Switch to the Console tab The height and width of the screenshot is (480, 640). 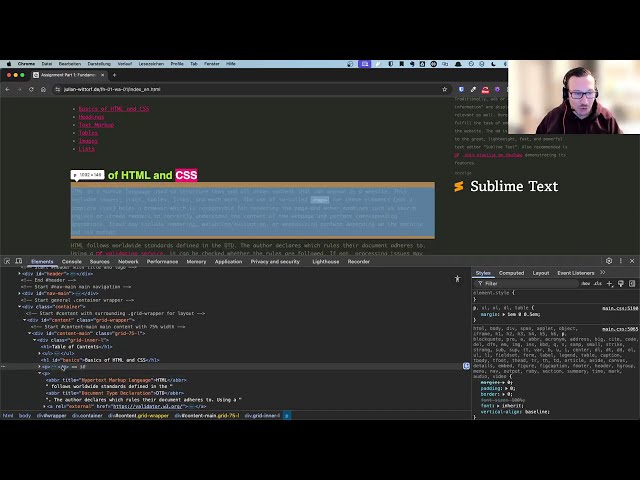pos(72,262)
